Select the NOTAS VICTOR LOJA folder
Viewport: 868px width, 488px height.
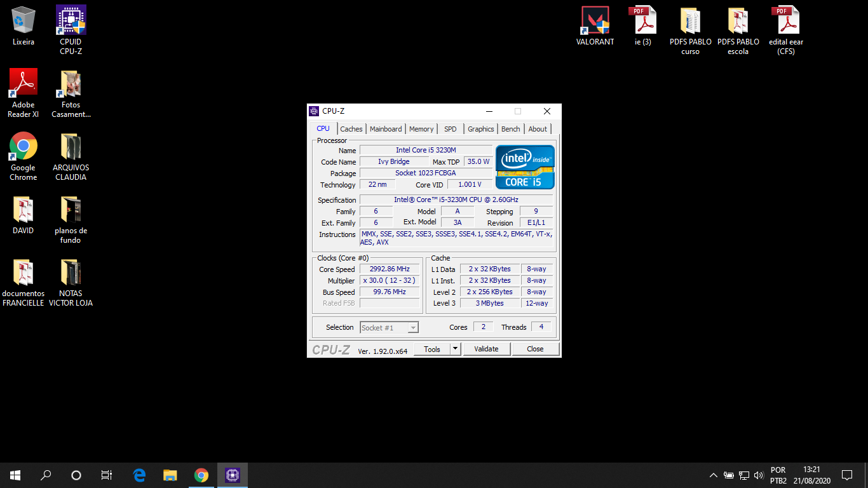click(71, 282)
